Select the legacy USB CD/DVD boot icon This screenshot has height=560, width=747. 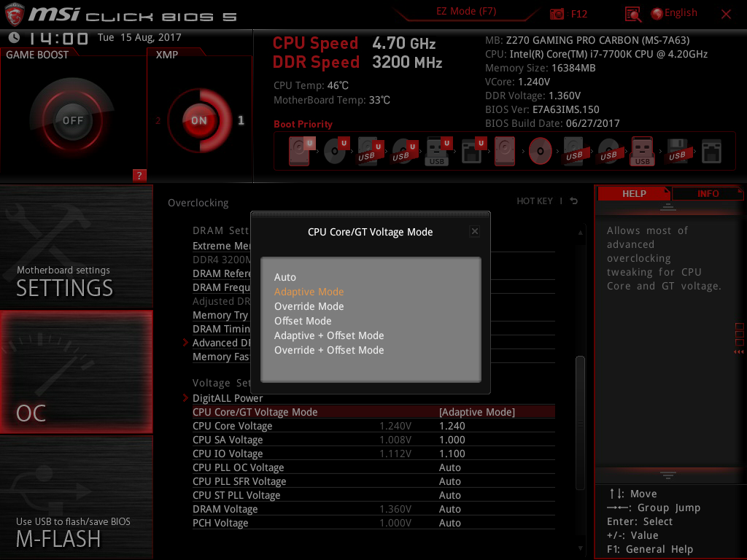coord(609,152)
